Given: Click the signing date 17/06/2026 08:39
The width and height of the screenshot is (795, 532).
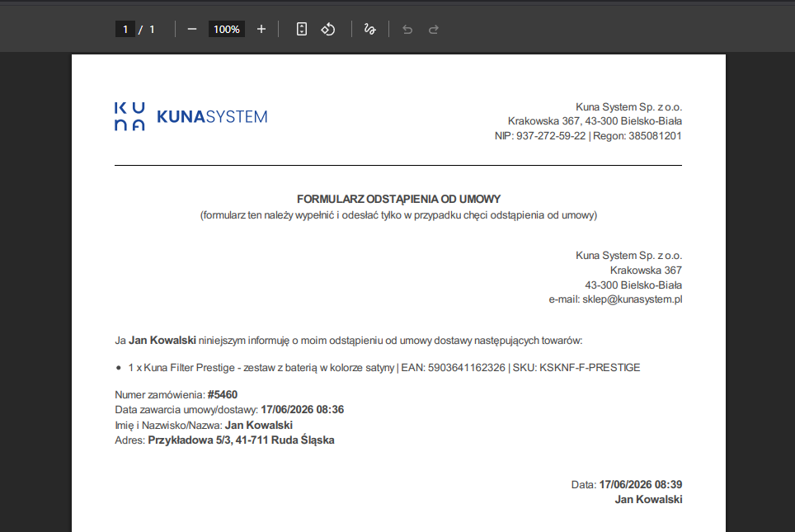Looking at the screenshot, I should click(640, 484).
